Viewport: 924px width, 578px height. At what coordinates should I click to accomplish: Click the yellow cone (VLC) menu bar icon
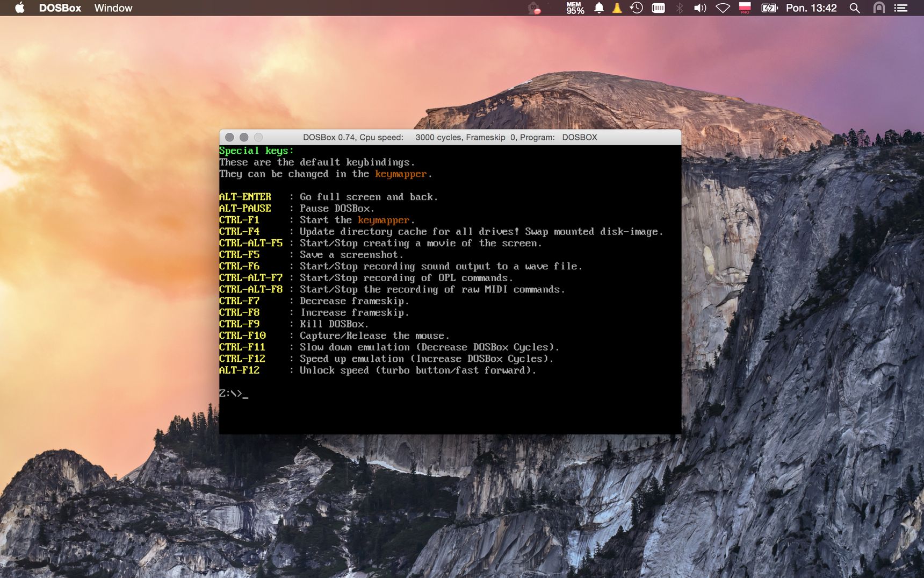point(617,8)
